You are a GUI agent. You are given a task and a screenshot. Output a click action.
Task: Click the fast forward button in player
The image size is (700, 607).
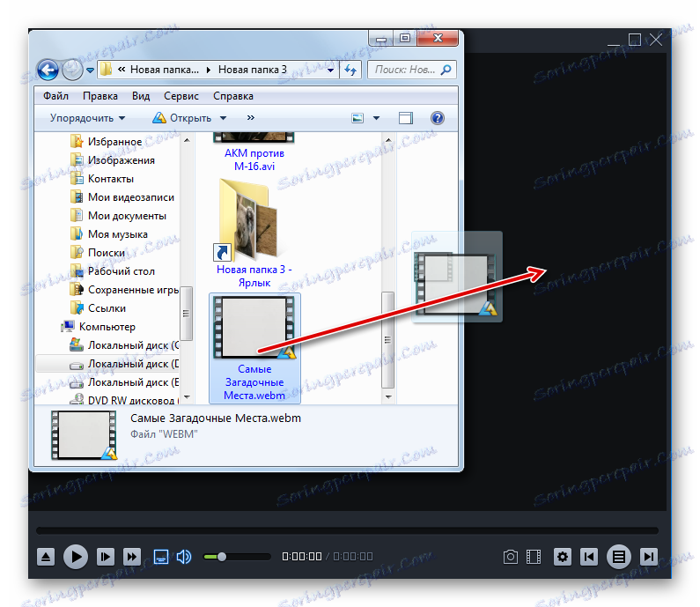coord(132,557)
